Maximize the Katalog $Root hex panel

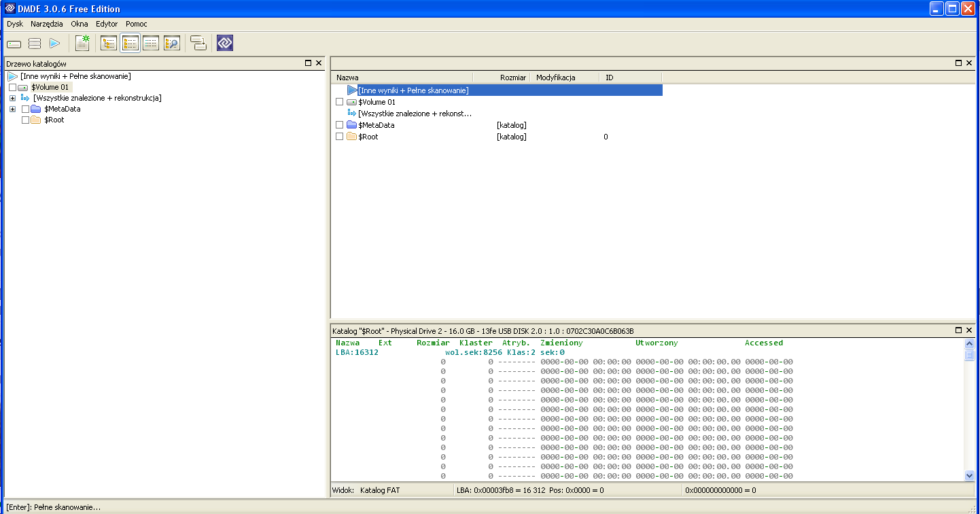tap(958, 330)
